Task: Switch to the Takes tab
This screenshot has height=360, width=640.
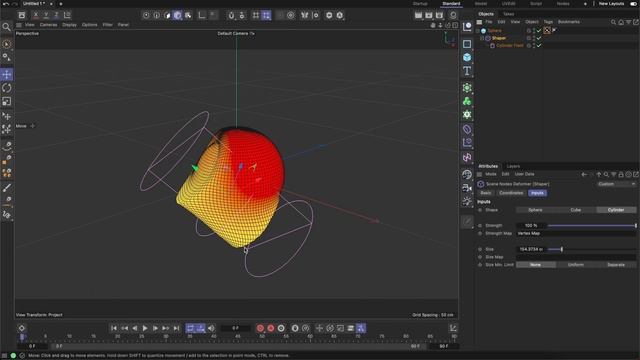Action: point(509,14)
